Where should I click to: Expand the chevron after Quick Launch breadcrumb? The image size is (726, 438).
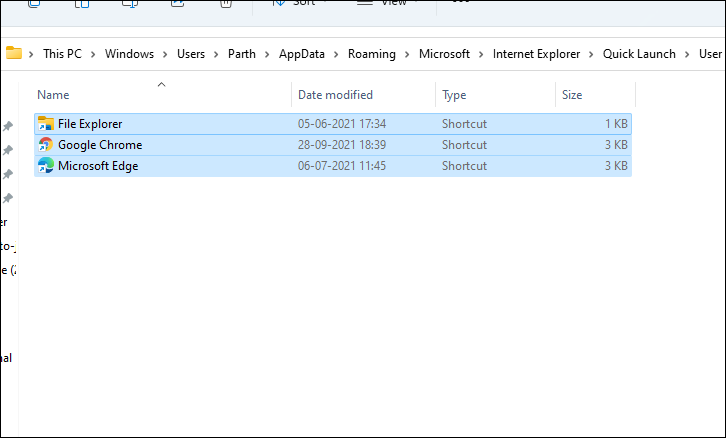tap(687, 54)
